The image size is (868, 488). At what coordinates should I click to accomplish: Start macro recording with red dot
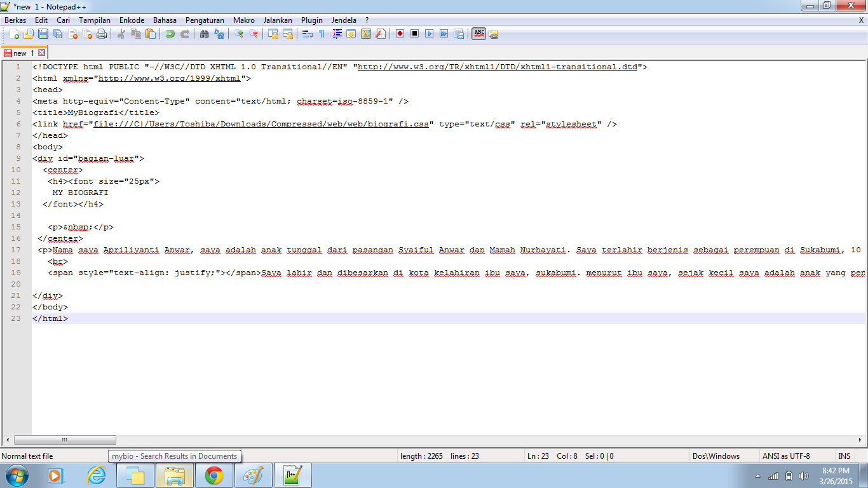click(x=400, y=34)
